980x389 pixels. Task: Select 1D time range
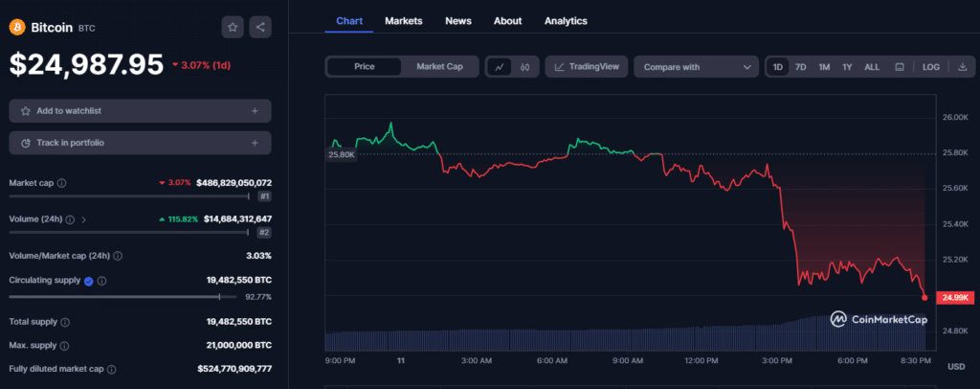coord(777,67)
